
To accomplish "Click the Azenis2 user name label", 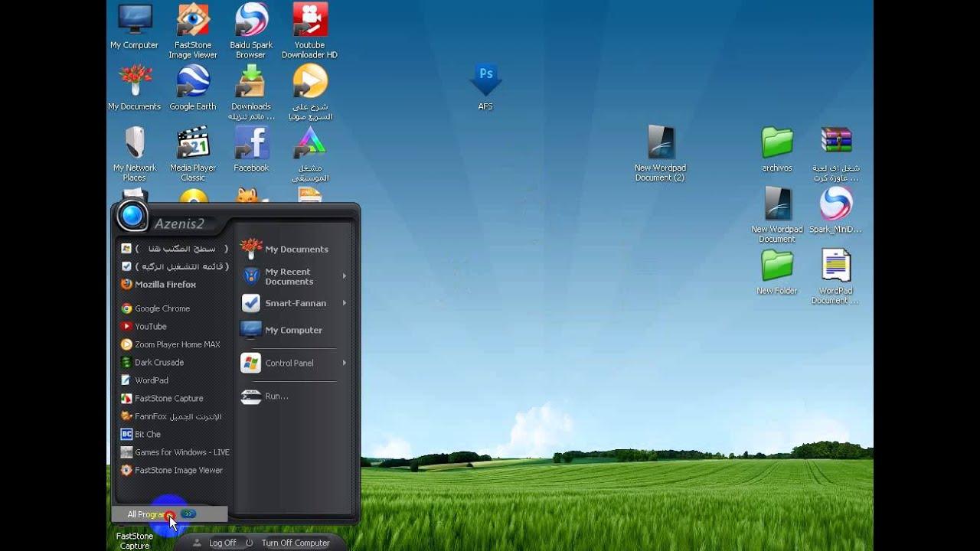I will pyautogui.click(x=179, y=223).
